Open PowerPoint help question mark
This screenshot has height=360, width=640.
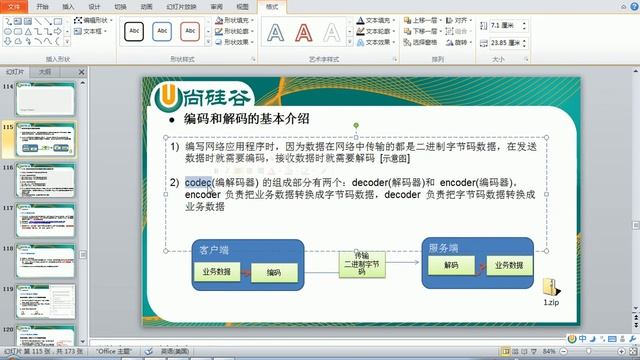635,7
